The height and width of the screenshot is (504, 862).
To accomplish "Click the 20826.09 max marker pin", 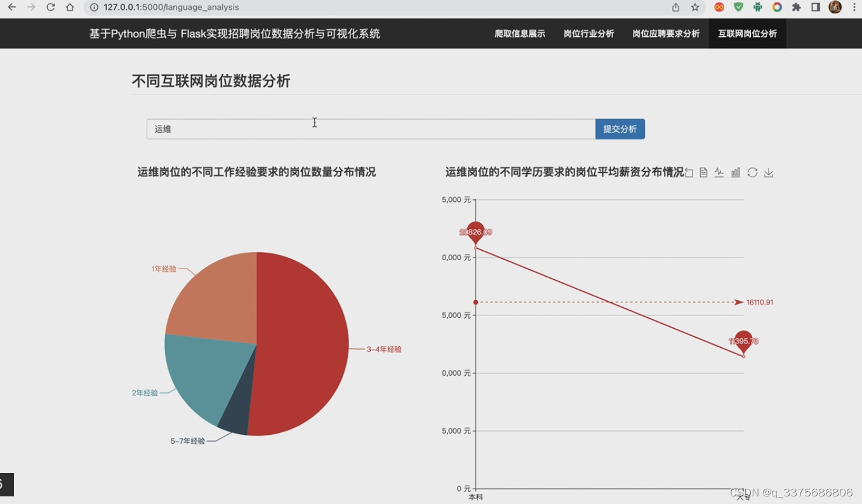I will pyautogui.click(x=475, y=232).
